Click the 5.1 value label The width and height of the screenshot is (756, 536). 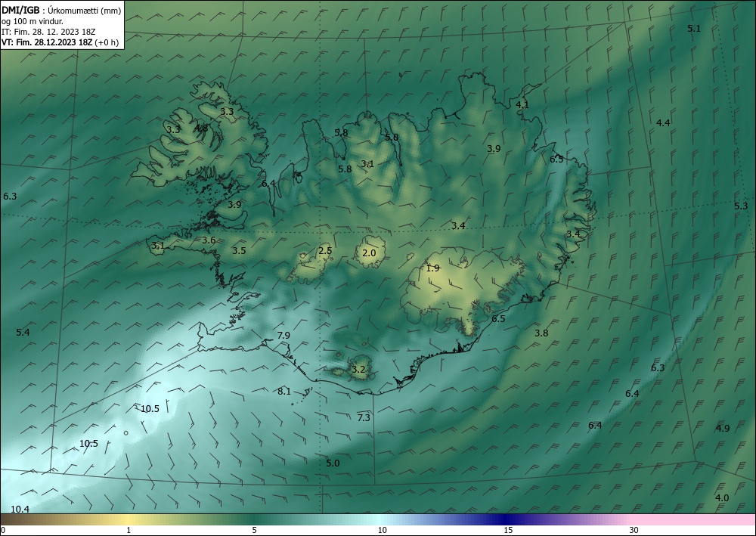pyautogui.click(x=694, y=29)
